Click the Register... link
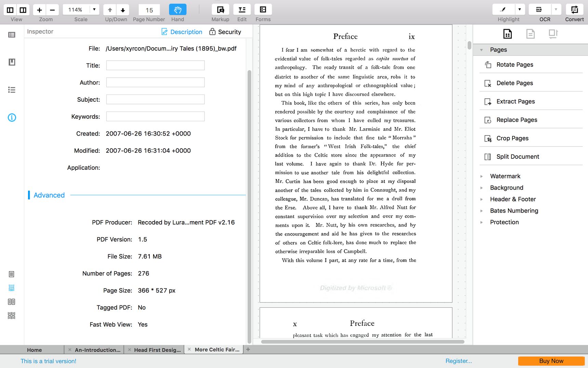Viewport: 588px width, 368px height. point(458,361)
